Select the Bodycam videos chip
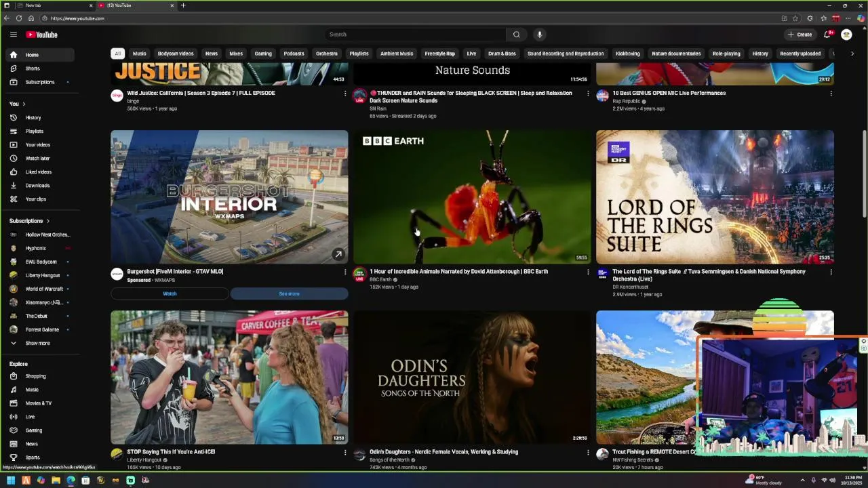 [176, 54]
